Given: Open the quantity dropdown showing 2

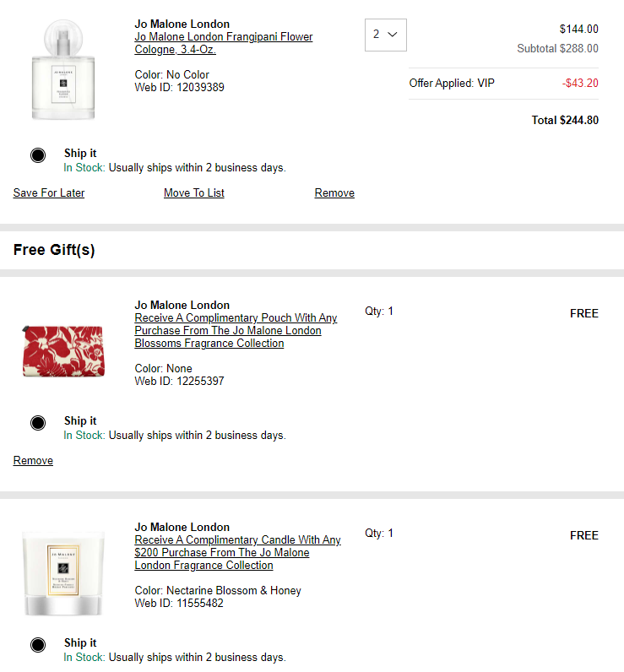Looking at the screenshot, I should (385, 35).
